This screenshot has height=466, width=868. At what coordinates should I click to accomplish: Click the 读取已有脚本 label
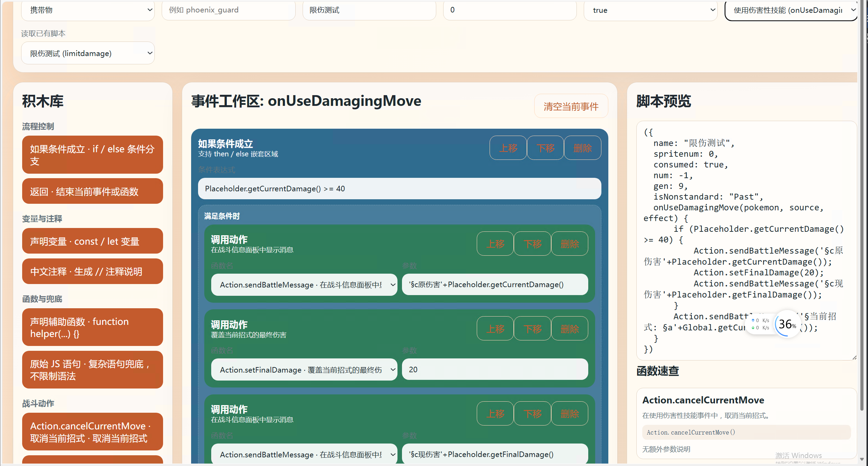(43, 33)
